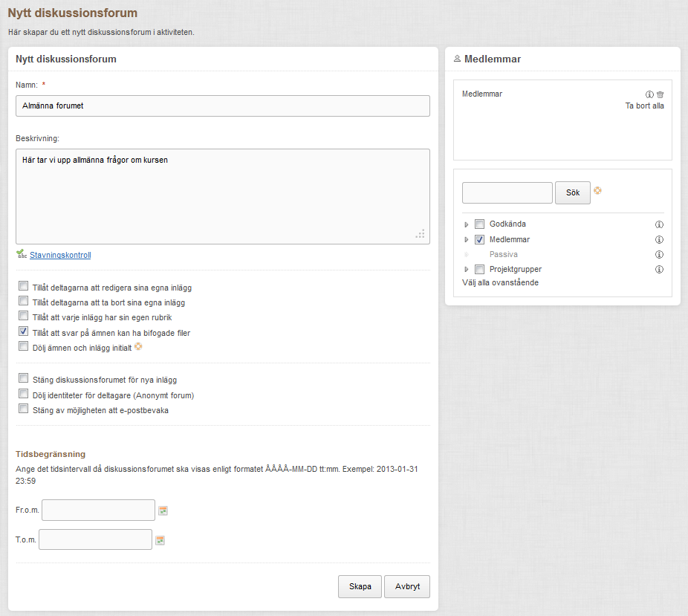Tick the Projektgrupper group checkbox
The height and width of the screenshot is (616, 688).
tap(479, 270)
